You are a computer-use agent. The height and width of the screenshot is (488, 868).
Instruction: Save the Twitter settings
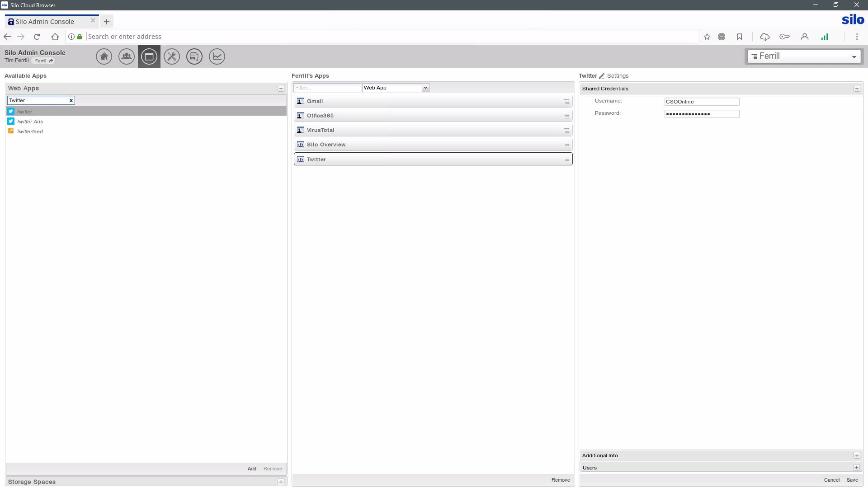(852, 480)
